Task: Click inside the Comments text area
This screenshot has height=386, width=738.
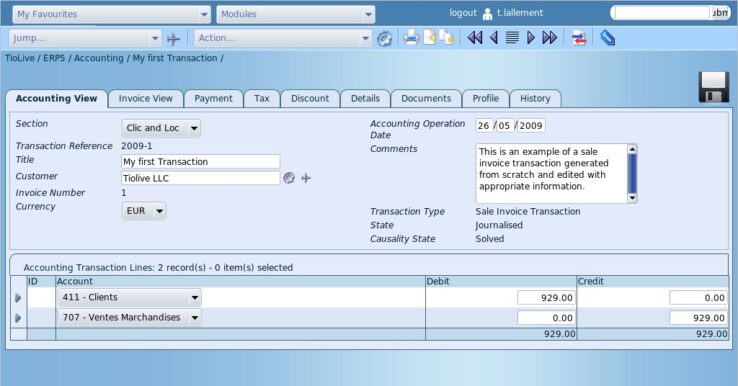Action: coord(551,173)
